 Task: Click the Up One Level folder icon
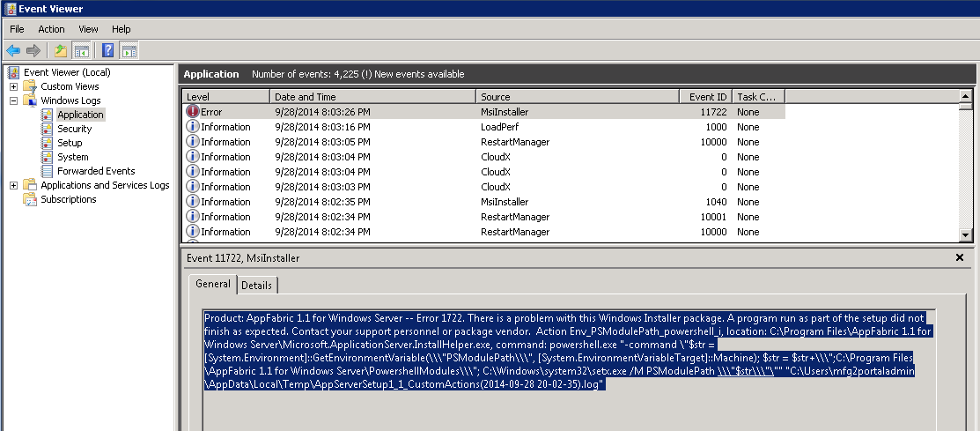(x=60, y=50)
